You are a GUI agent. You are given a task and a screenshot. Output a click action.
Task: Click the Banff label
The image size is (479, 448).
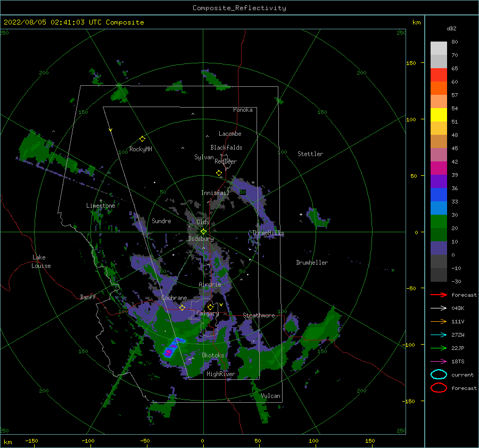[88, 297]
